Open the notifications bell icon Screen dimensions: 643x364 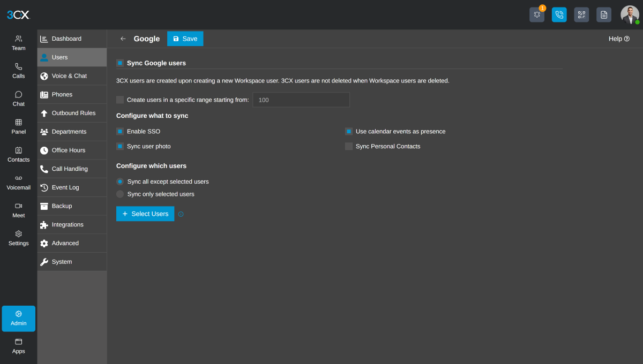[x=537, y=14]
